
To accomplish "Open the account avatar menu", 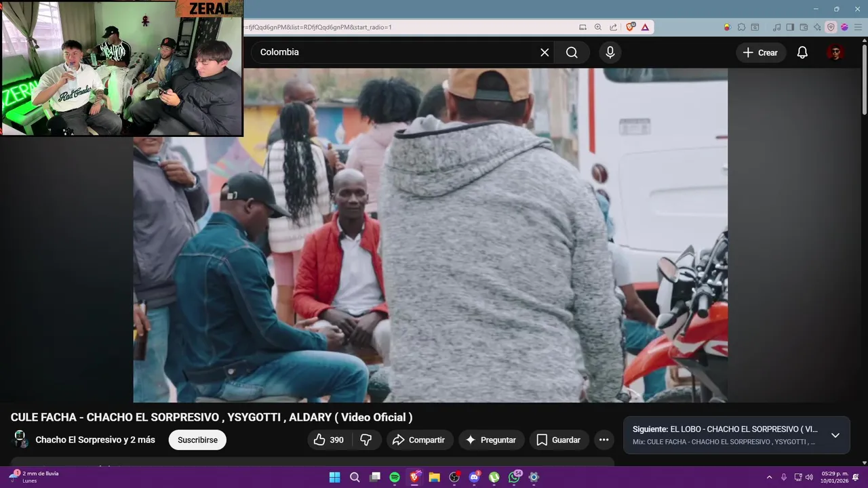I will (x=835, y=52).
